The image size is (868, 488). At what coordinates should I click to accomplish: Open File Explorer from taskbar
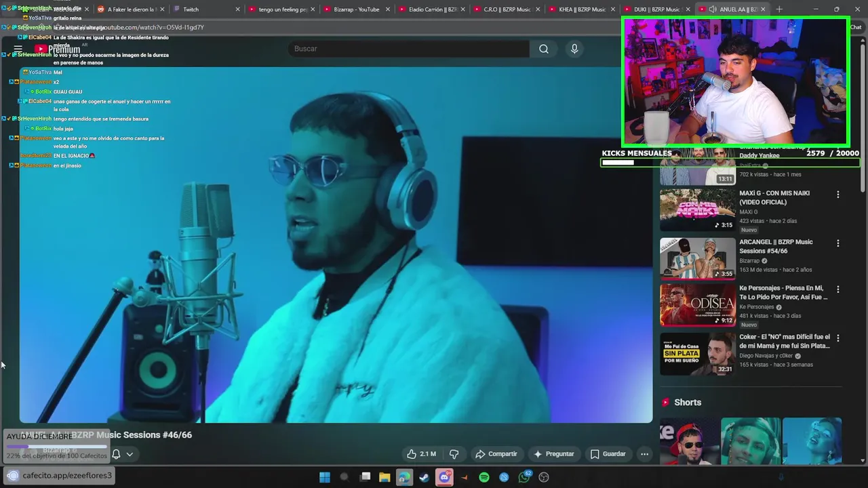pos(384,477)
